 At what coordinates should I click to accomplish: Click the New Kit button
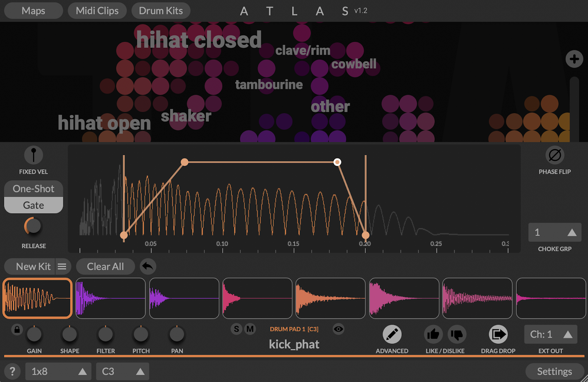click(x=30, y=267)
